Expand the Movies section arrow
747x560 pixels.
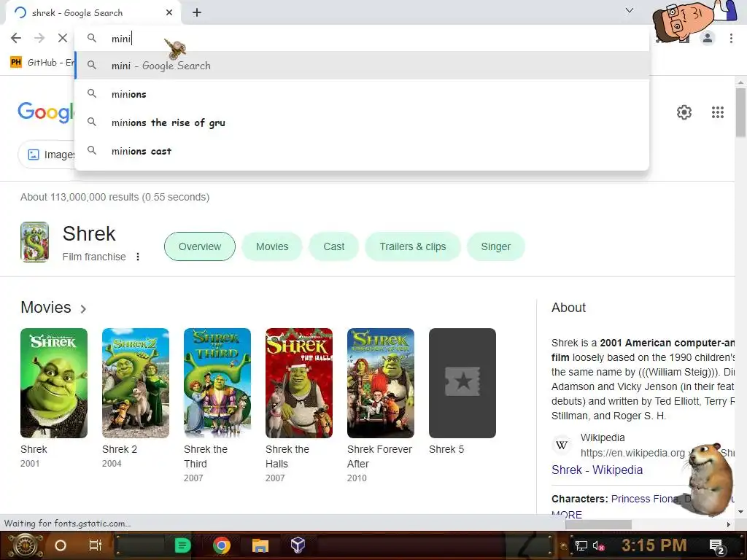83,309
